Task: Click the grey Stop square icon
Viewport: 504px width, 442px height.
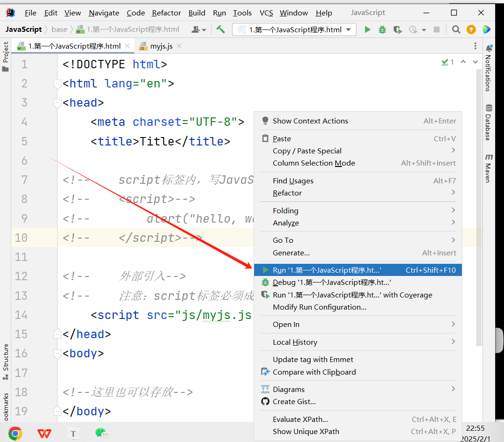Action: coord(437,29)
